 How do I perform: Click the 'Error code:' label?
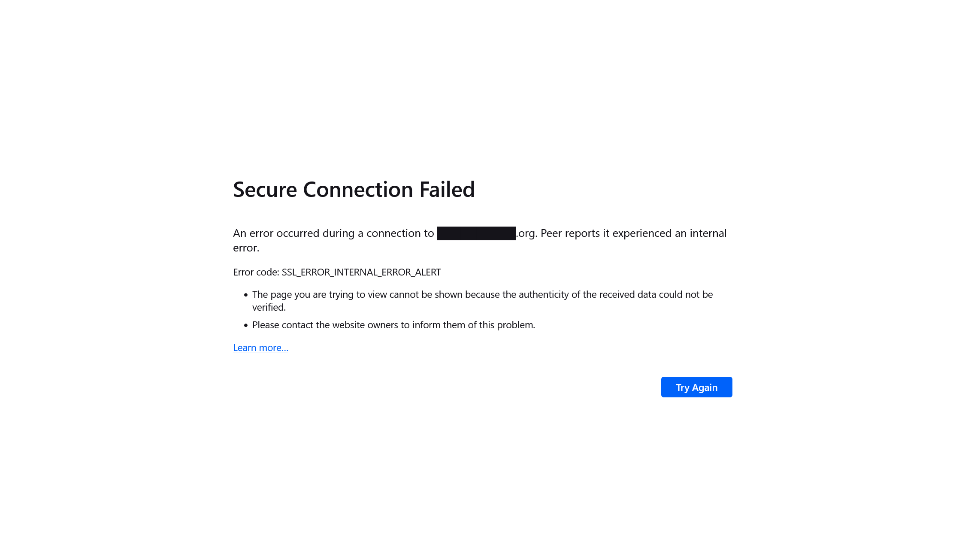[256, 272]
